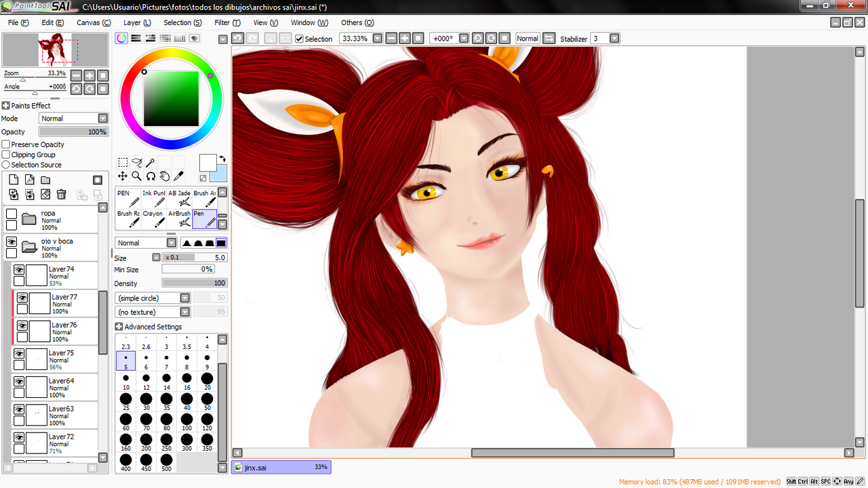Open the Canvas menu
868x488 pixels.
[94, 22]
